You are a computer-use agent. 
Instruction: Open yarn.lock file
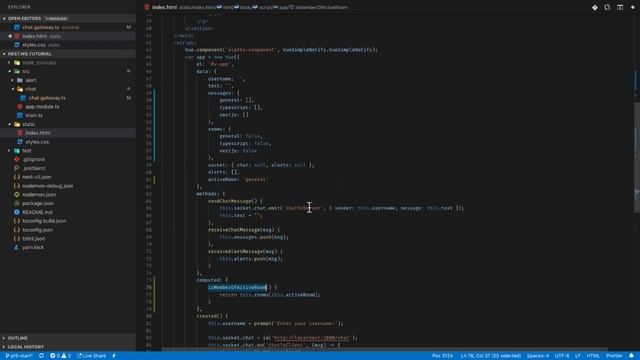(33, 247)
